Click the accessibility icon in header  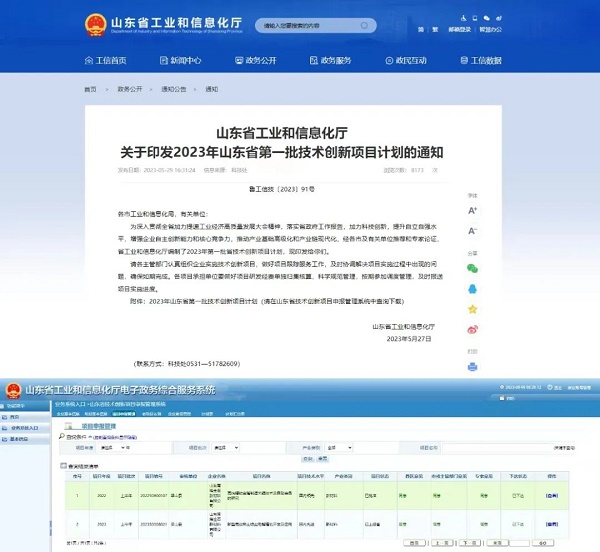click(x=461, y=19)
